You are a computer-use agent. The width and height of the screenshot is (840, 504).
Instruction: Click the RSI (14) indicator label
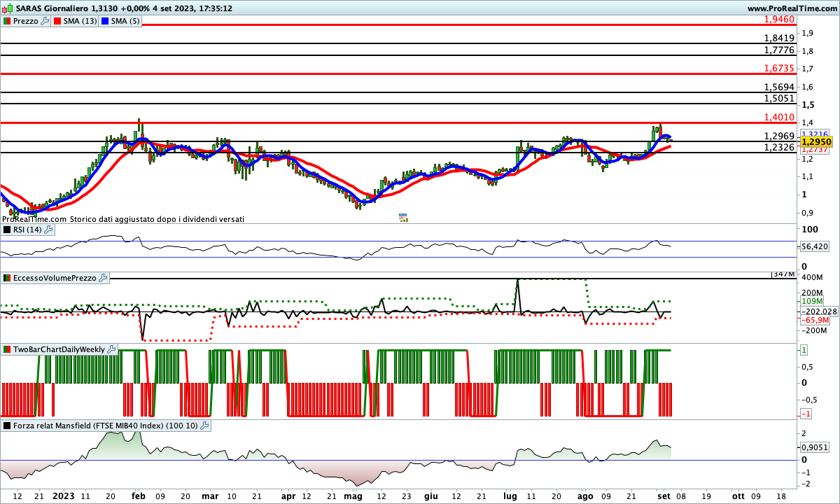click(x=27, y=230)
